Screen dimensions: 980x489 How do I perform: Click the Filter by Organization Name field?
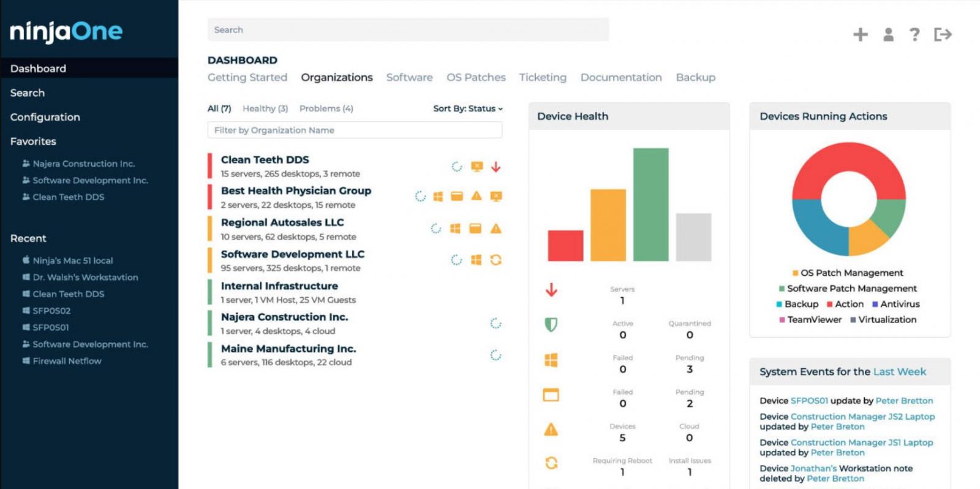(355, 130)
